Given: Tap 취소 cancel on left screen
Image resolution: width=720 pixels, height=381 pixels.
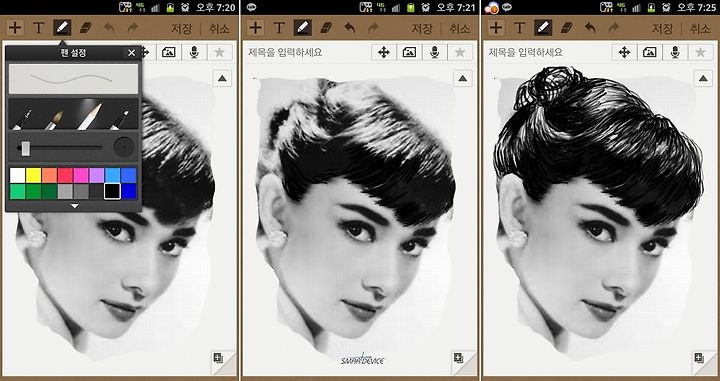Looking at the screenshot, I should coord(219,28).
